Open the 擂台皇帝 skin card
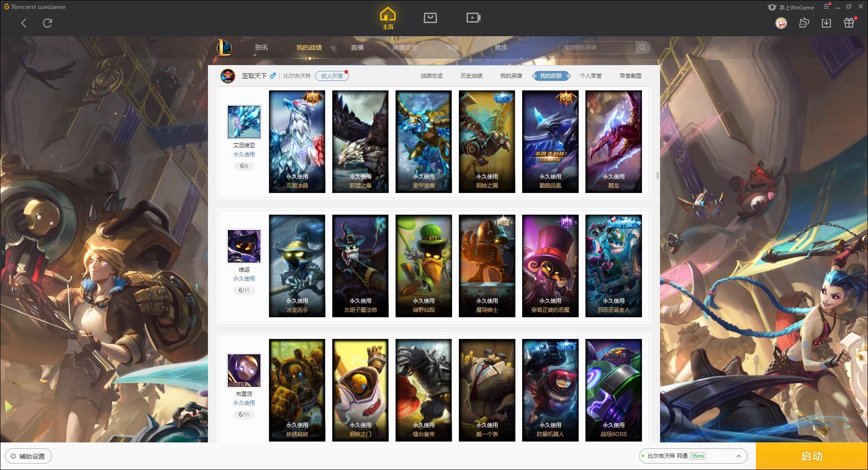The image size is (868, 470). [424, 390]
